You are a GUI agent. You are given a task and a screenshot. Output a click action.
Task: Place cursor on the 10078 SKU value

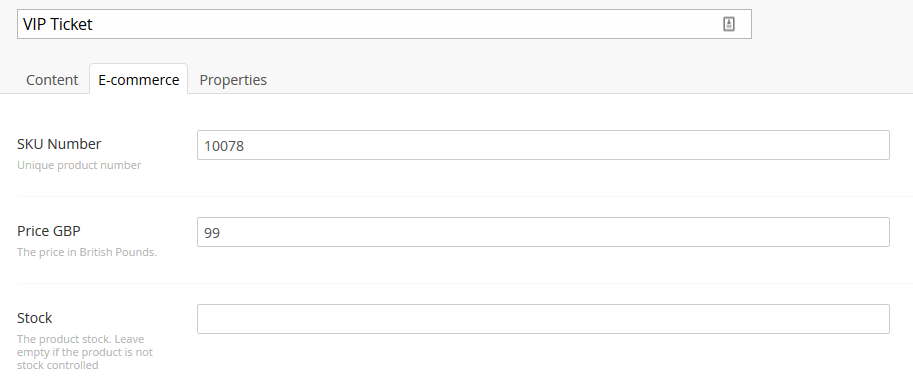click(x=224, y=146)
